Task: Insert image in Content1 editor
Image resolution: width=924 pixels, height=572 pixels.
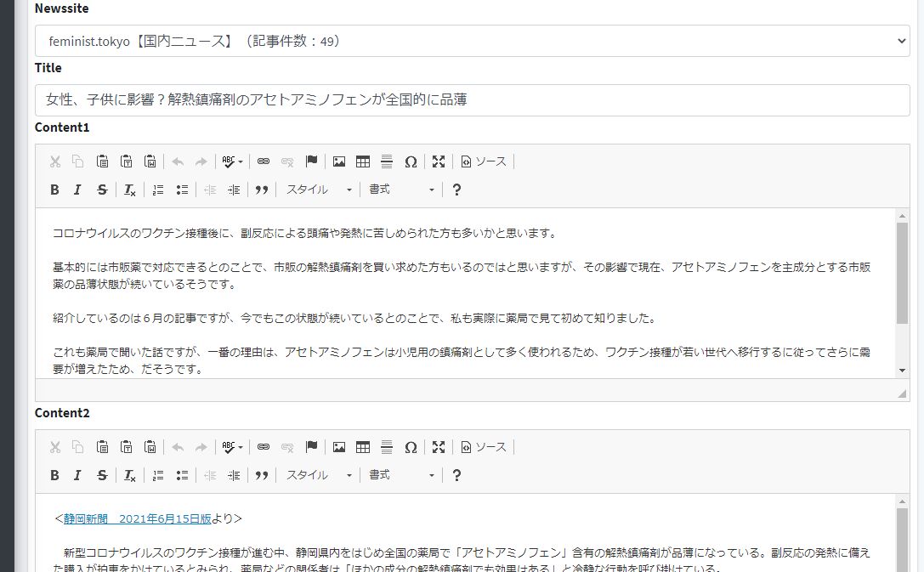Action: click(339, 161)
